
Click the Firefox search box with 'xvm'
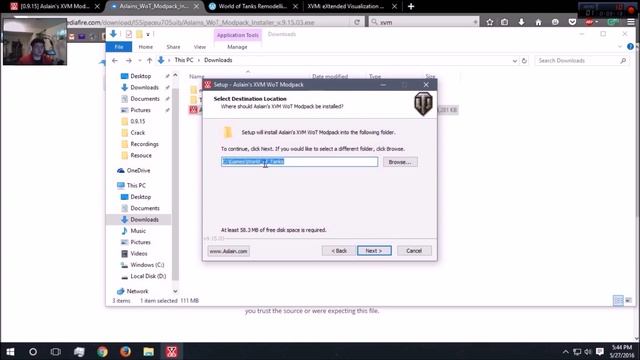pos(424,22)
